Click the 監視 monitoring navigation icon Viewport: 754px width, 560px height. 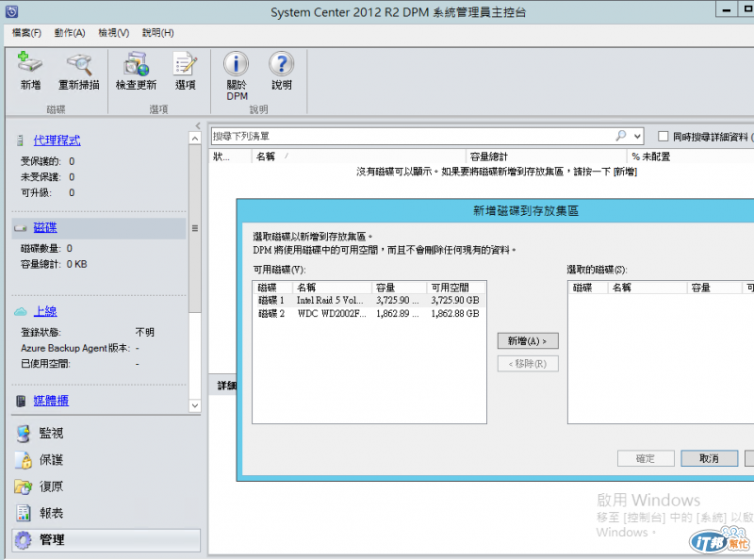coord(23,433)
